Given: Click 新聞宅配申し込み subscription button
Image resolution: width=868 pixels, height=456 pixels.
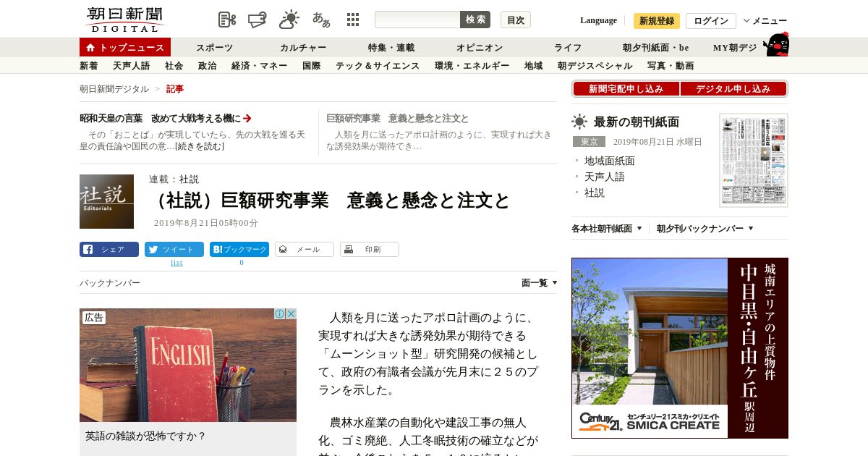Looking at the screenshot, I should pyautogui.click(x=626, y=89).
